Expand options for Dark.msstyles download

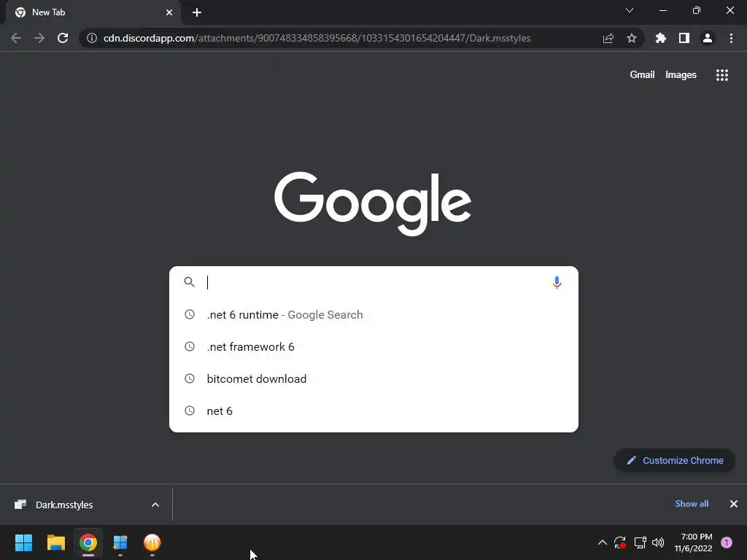[x=155, y=505]
